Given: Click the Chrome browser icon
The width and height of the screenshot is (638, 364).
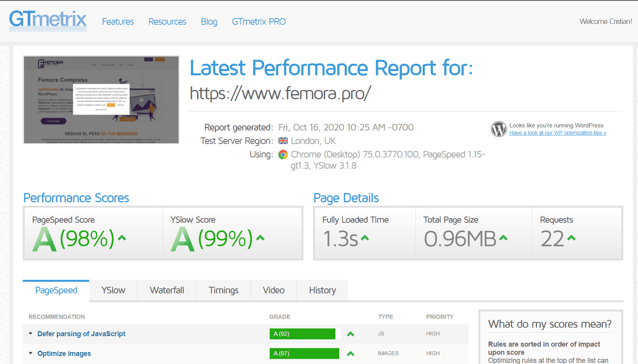Looking at the screenshot, I should point(283,155).
